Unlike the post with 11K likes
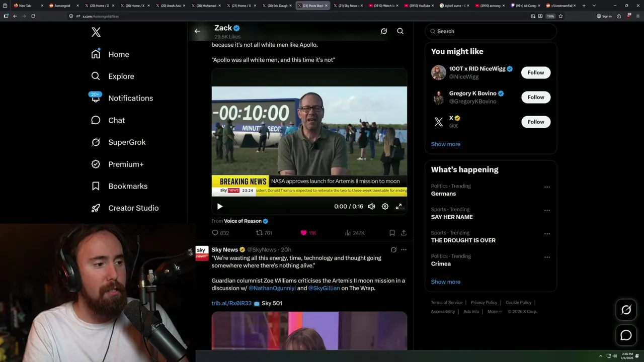This screenshot has height=362, width=644. [x=308, y=233]
